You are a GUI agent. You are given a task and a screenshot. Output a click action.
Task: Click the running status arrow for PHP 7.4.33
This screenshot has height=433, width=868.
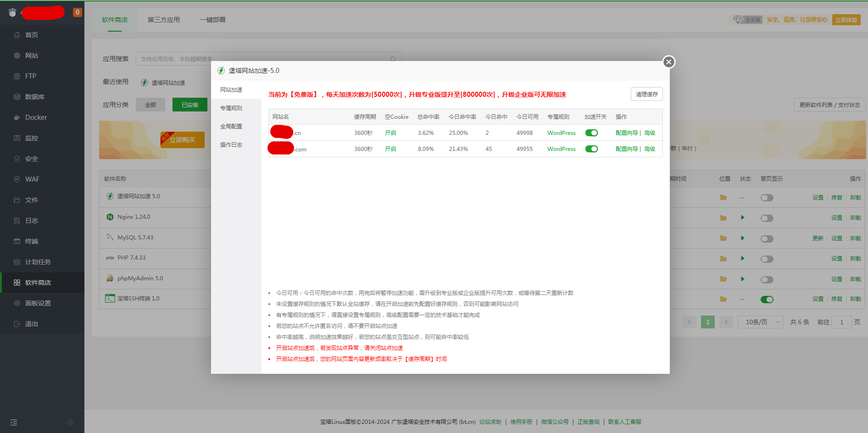(742, 258)
